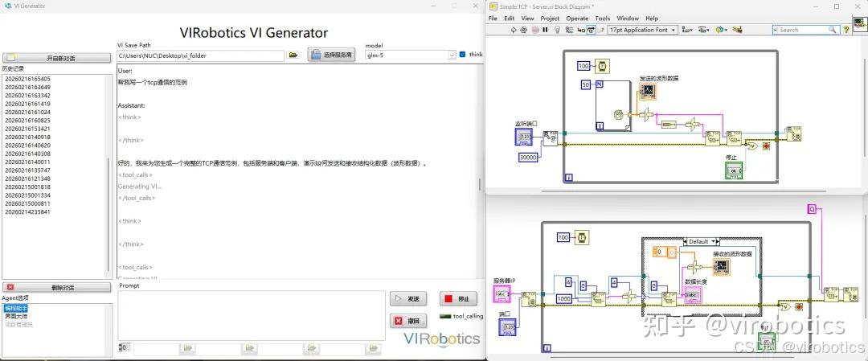
Task: Select the Wait ms node in lower loop
Action: point(581,237)
